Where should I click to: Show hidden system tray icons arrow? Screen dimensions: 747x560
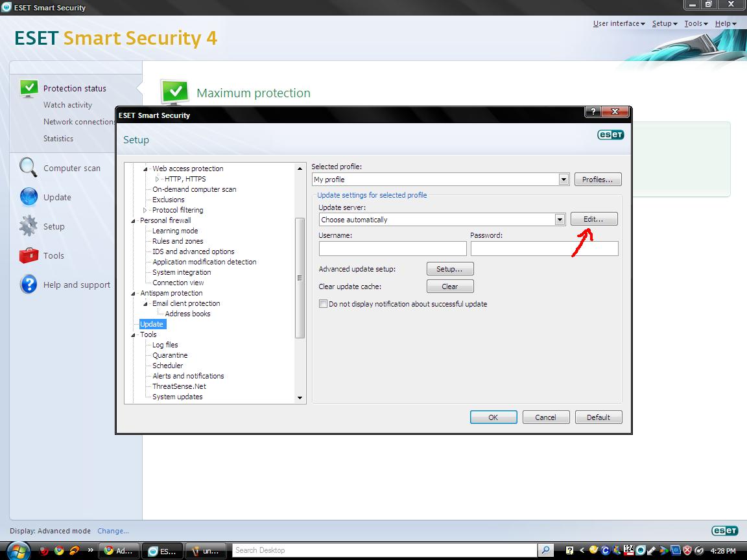[582, 551]
